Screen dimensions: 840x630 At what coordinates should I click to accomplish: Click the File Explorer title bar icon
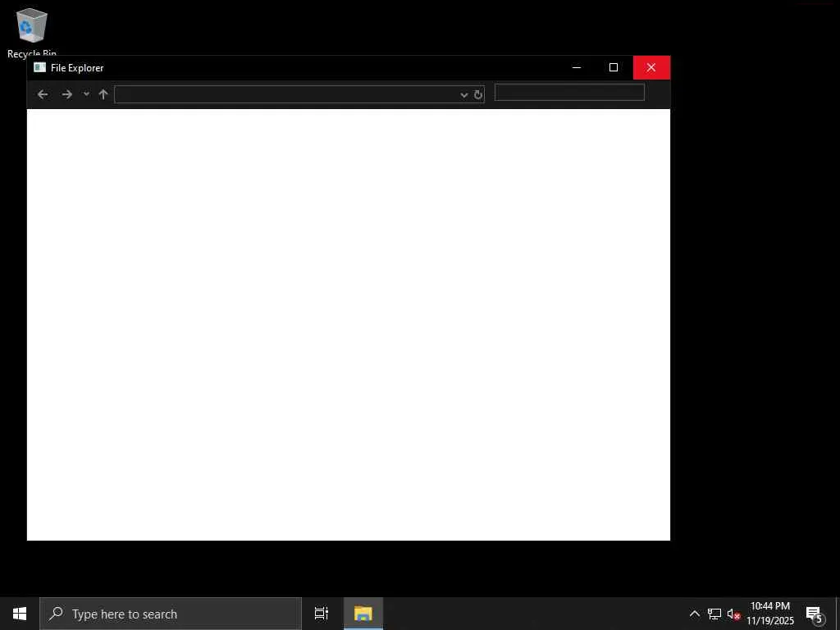tap(39, 67)
